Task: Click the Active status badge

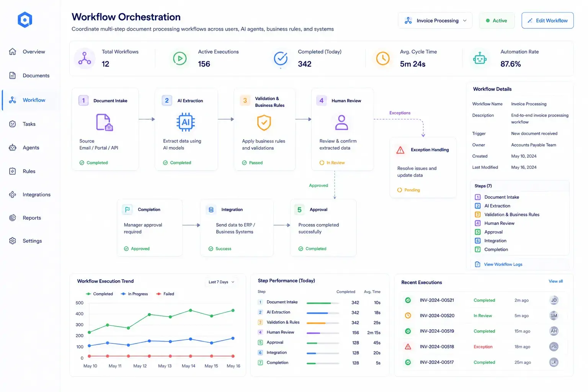Action: click(x=496, y=21)
